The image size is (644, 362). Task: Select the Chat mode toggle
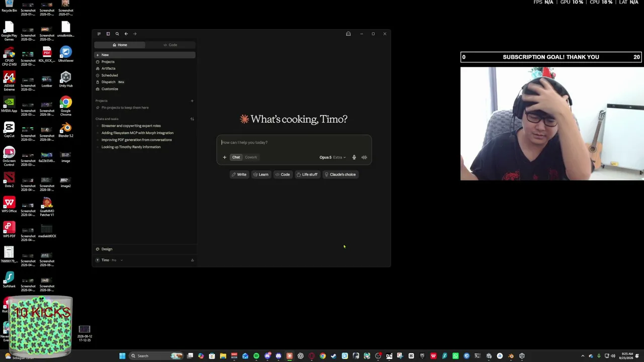click(236, 157)
